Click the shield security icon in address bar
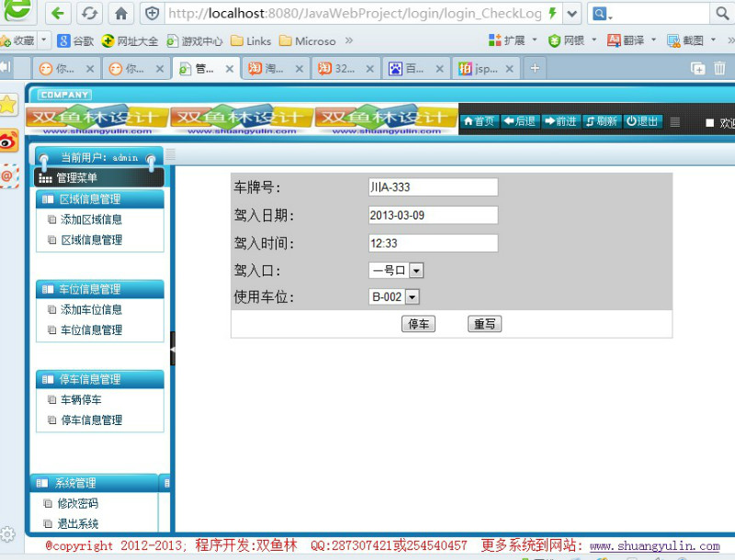The width and height of the screenshot is (735, 560). tap(153, 14)
